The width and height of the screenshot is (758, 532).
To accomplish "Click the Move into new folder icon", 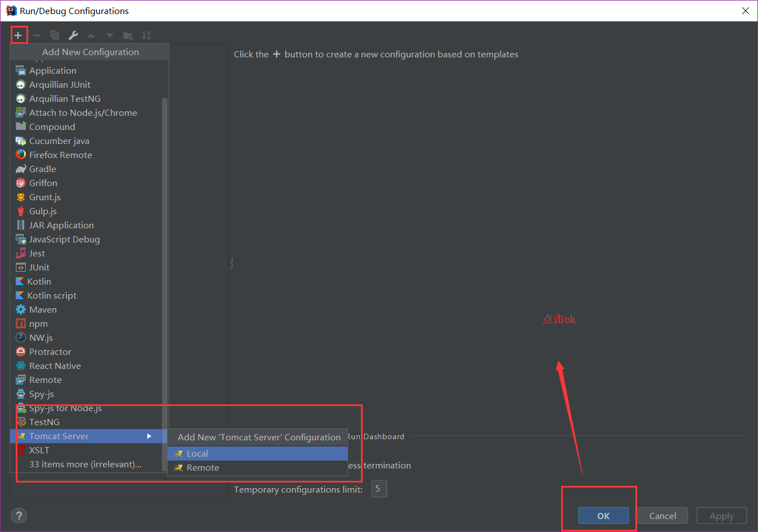I will click(128, 35).
